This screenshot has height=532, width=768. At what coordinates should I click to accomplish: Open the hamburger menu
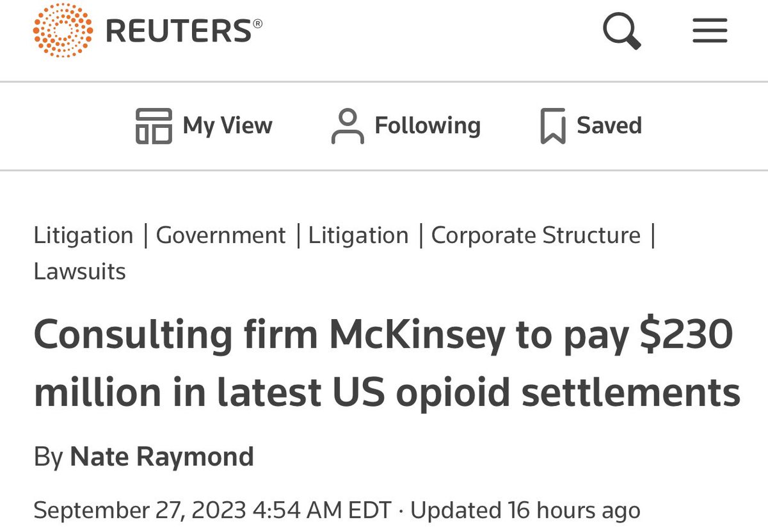[x=710, y=31]
